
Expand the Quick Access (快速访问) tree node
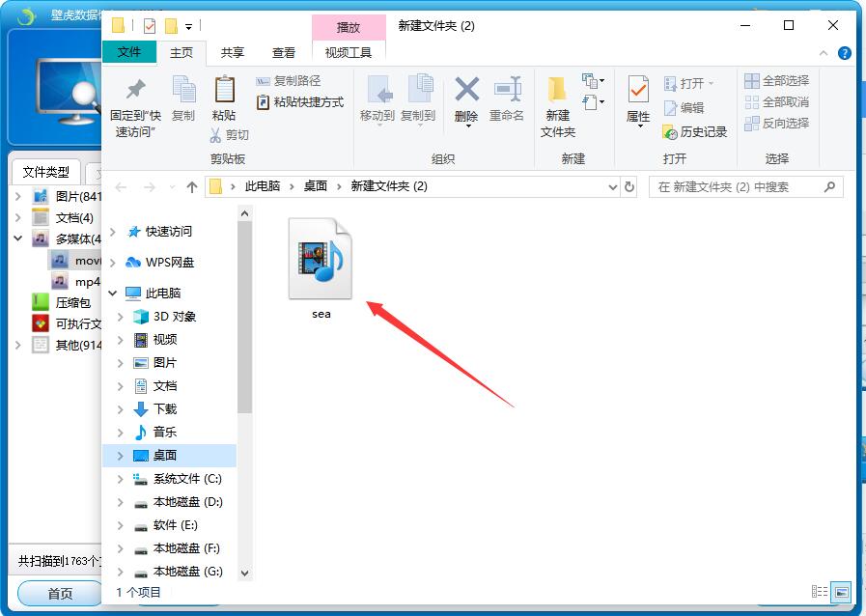coord(113,232)
